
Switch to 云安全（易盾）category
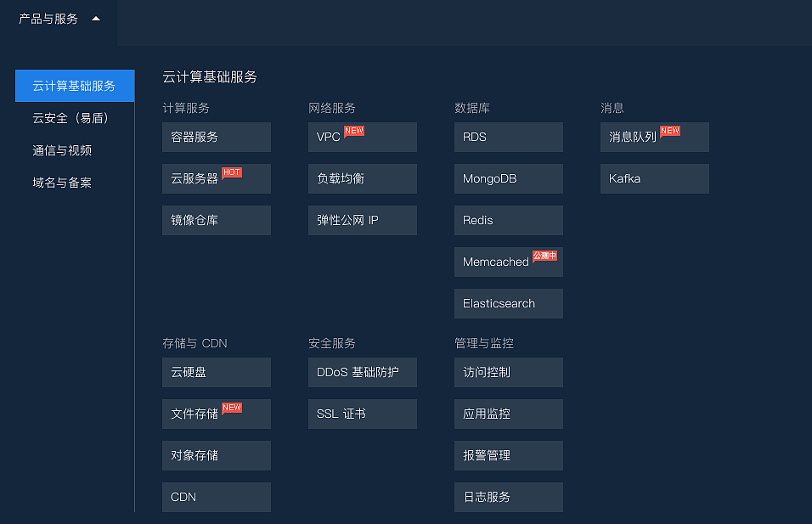70,118
